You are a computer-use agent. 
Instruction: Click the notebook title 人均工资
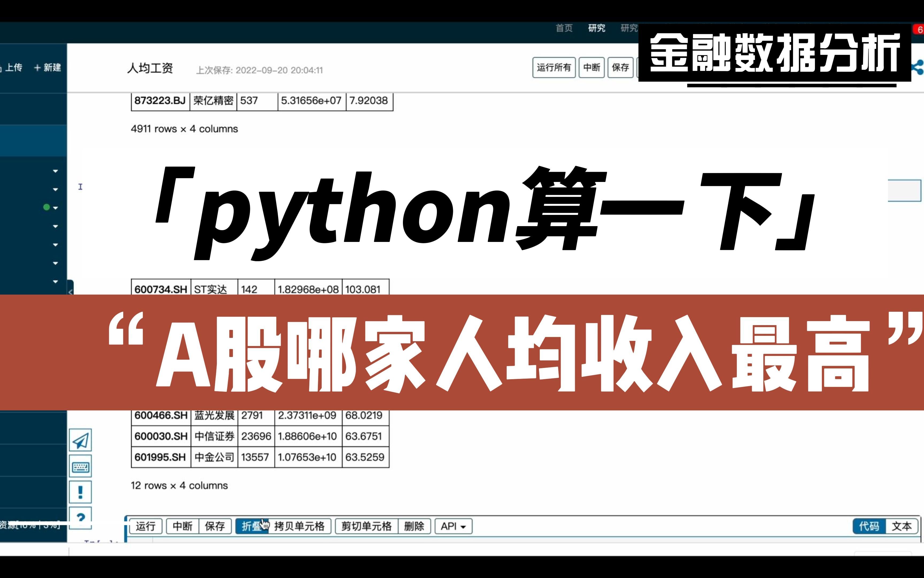tap(150, 68)
